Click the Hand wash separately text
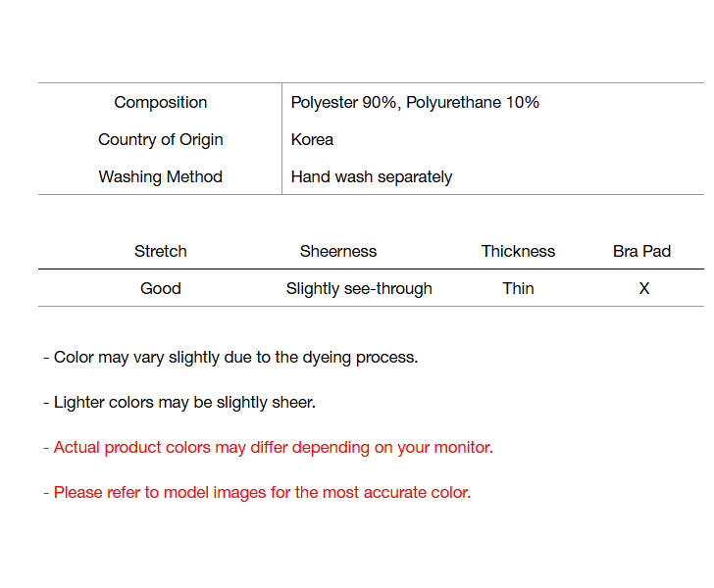The image size is (714, 588). coord(371,176)
